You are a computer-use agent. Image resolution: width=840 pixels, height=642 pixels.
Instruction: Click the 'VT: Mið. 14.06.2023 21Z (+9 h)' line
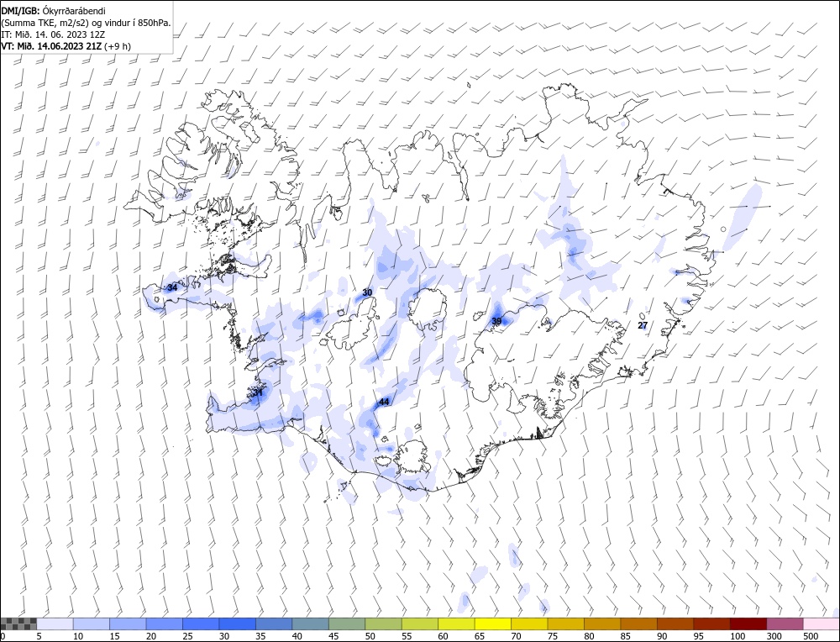[x=66, y=46]
